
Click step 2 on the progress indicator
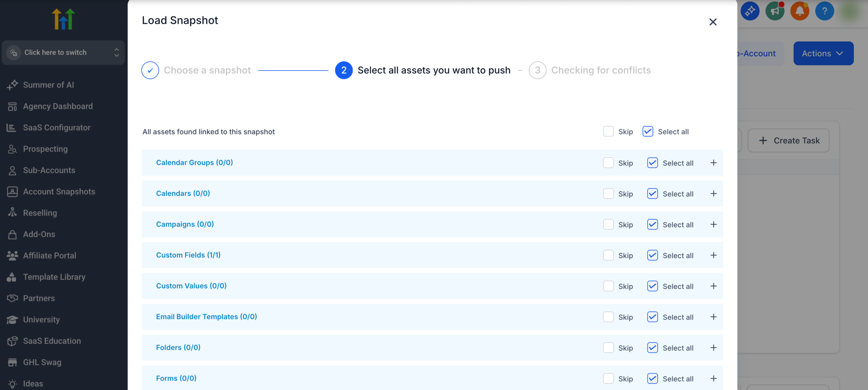[343, 70]
